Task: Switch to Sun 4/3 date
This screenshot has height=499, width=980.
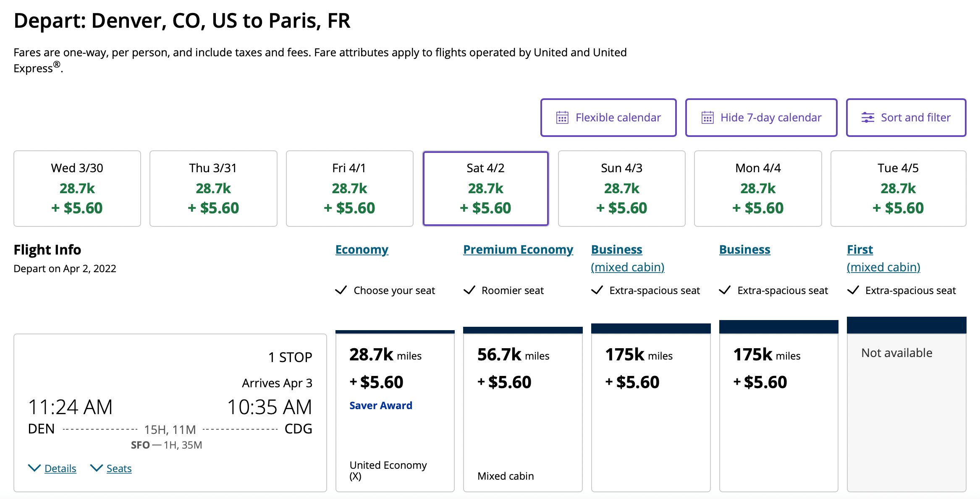Action: tap(622, 189)
